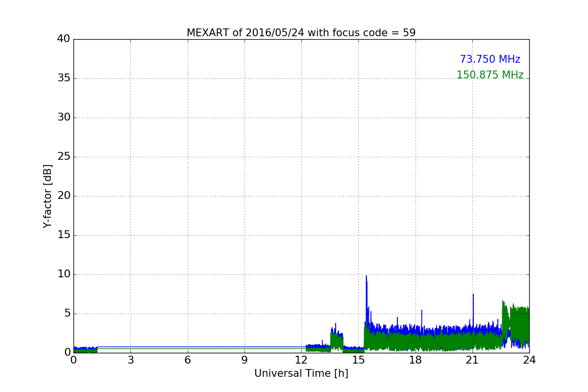This screenshot has width=588, height=392.
Task: Click the green "150.875 MHz" legend label
Action: pyautogui.click(x=490, y=75)
